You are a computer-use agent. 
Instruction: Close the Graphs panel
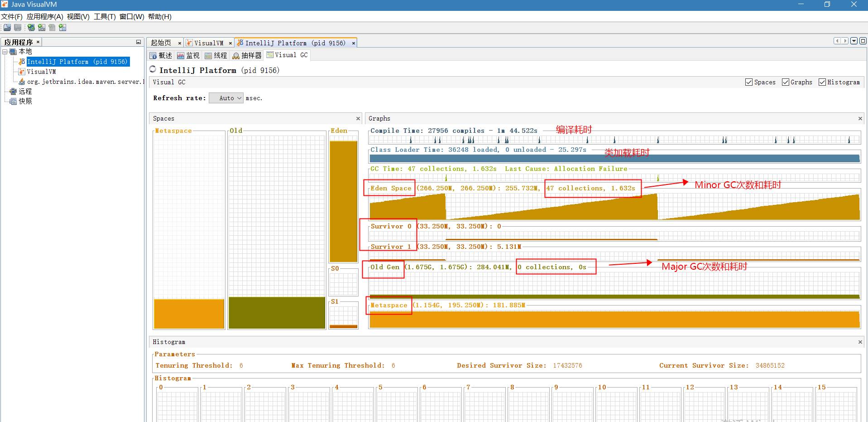860,118
